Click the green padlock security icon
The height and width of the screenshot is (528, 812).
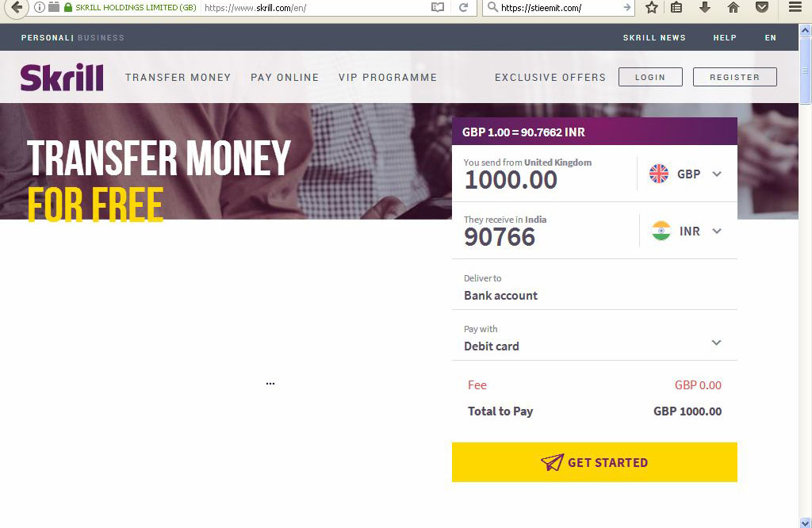(68, 7)
